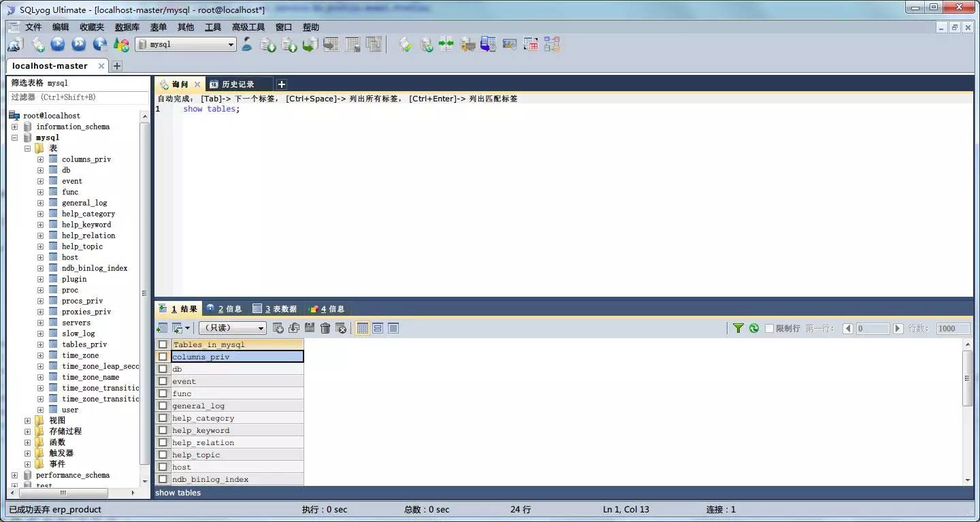Execute query with the play icon
Screen dimensions: 980x522
pos(59,44)
